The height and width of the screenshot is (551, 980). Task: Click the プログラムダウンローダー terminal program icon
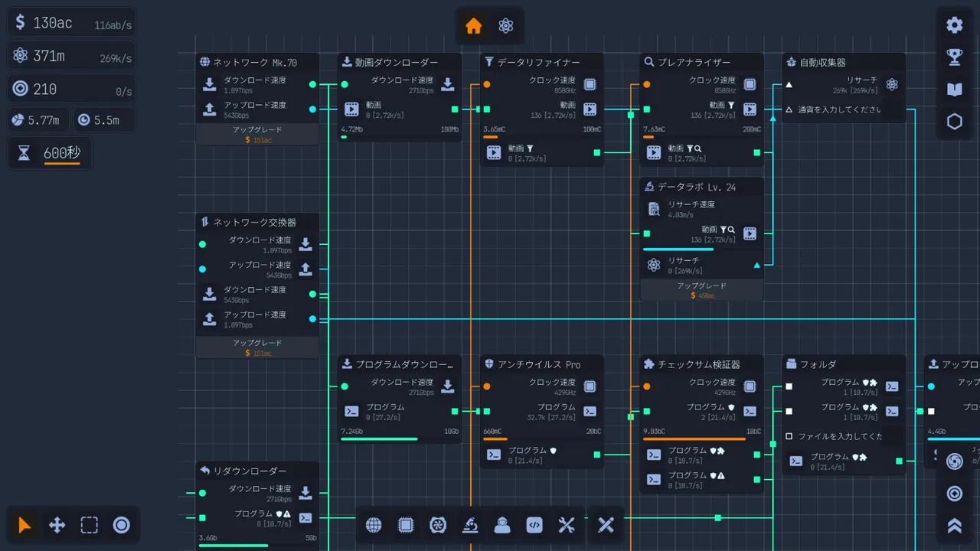click(351, 411)
